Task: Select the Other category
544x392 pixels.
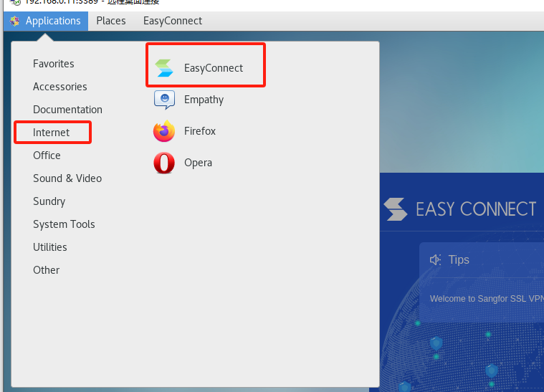Action: [x=46, y=270]
